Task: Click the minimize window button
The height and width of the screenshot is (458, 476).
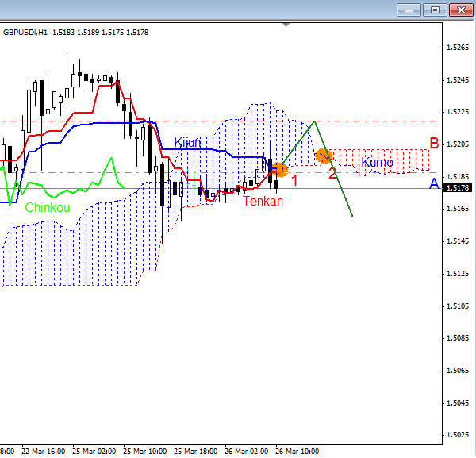Action: pos(409,10)
